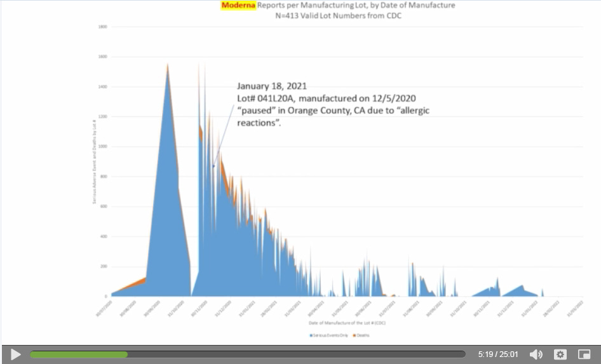This screenshot has width=601, height=364.
Task: Click the 1000 y-axis label
Action: 103,146
